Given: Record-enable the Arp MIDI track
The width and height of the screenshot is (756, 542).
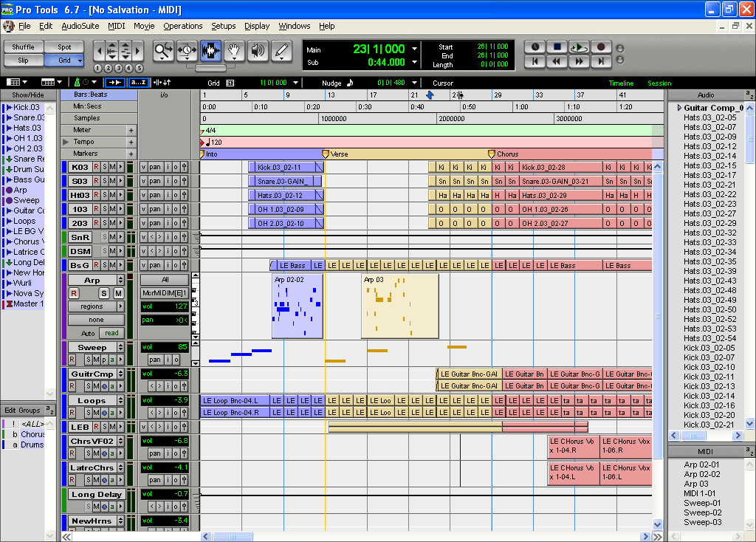Looking at the screenshot, I should [74, 293].
